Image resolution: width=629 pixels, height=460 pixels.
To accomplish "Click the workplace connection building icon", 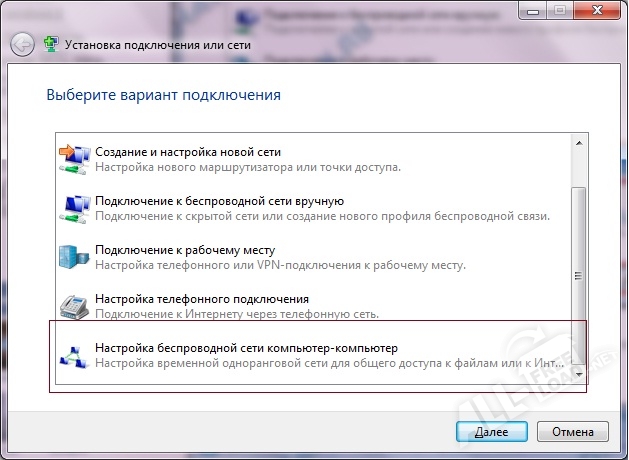I will (x=74, y=257).
